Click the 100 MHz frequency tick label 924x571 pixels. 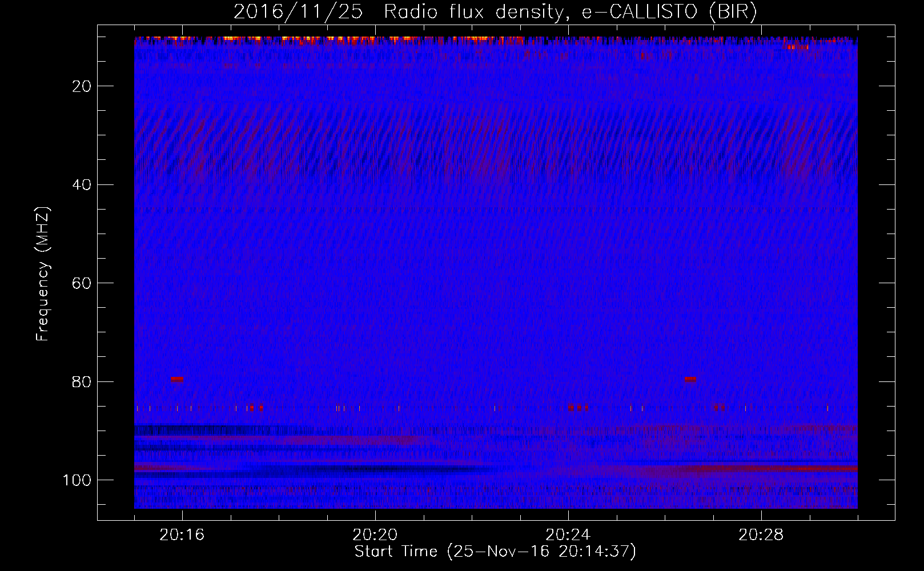click(x=77, y=481)
